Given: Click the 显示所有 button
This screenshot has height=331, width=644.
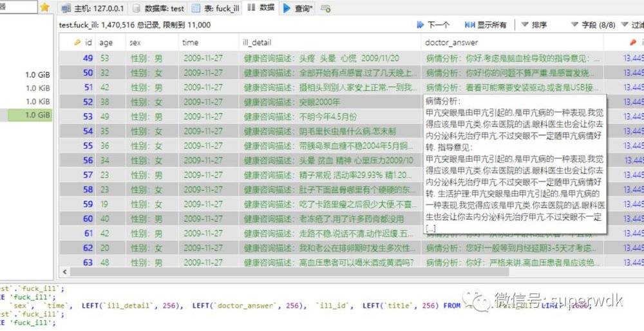Looking at the screenshot, I should coord(486,25).
